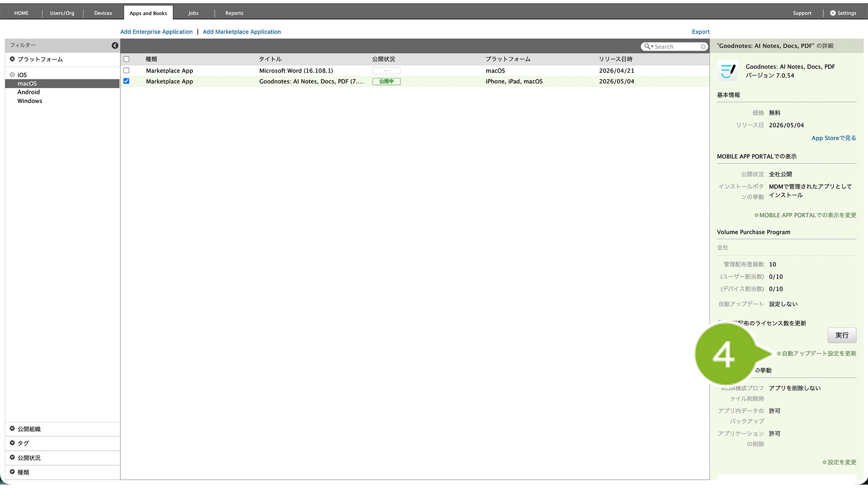Toggle the select-all header checkbox
The width and height of the screenshot is (868, 488).
(x=126, y=59)
